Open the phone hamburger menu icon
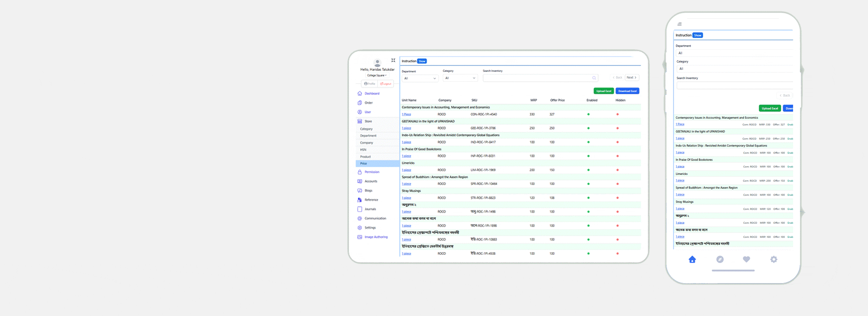Viewport: 868px width, 316px height. point(679,24)
